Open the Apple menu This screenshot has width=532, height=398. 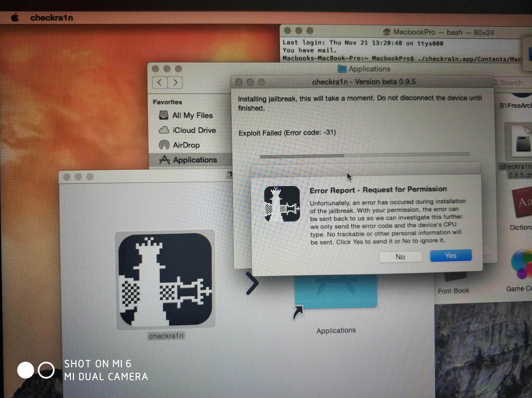(x=15, y=18)
